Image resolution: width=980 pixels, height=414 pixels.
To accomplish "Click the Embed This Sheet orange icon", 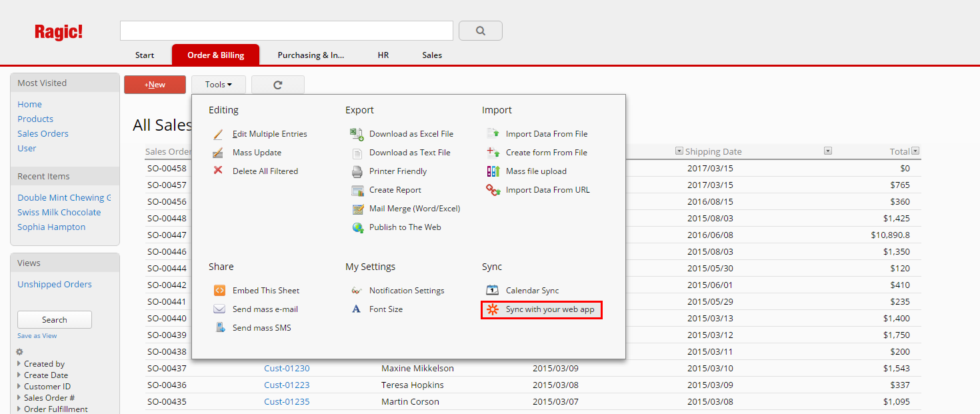I will pyautogui.click(x=219, y=291).
